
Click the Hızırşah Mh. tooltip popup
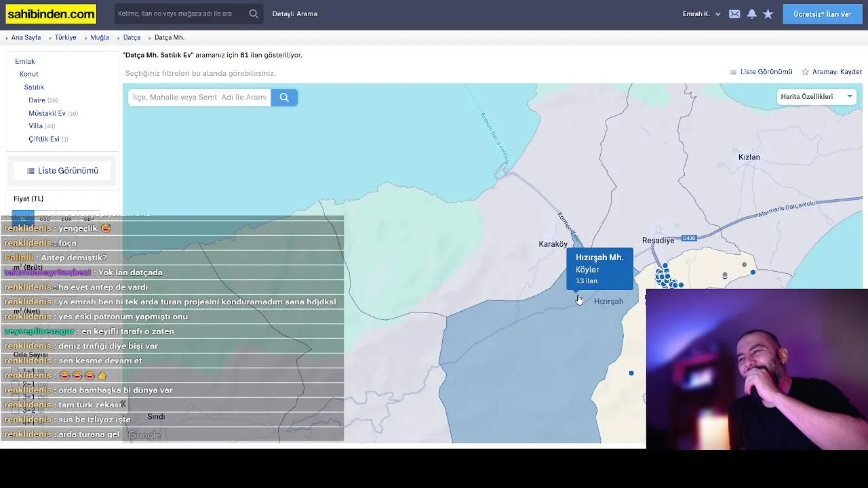pos(600,269)
